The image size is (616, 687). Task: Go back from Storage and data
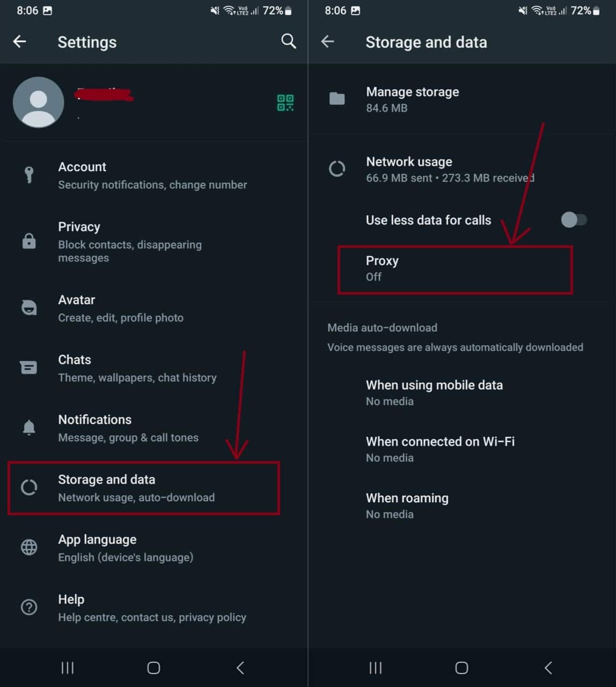click(328, 41)
